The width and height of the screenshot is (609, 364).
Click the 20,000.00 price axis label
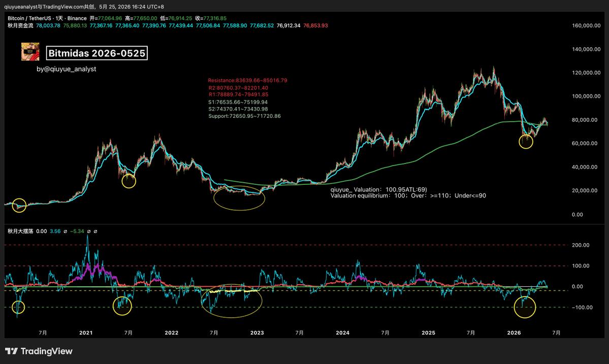[585, 190]
